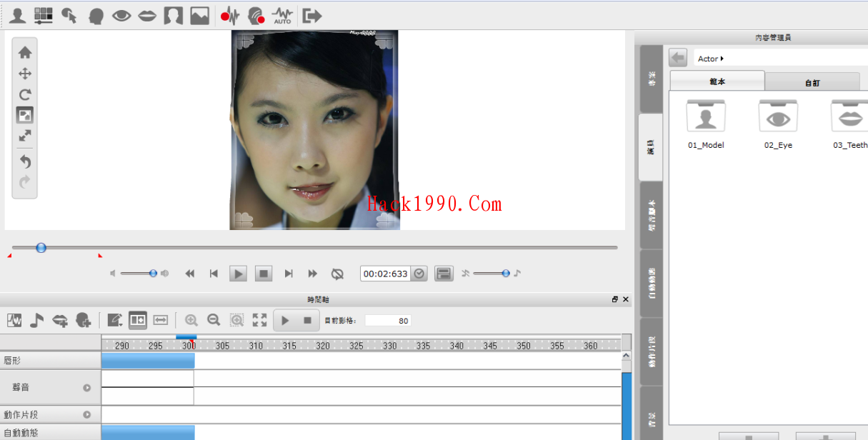Zoom in the timeline
This screenshot has height=440, width=868.
[x=191, y=321]
